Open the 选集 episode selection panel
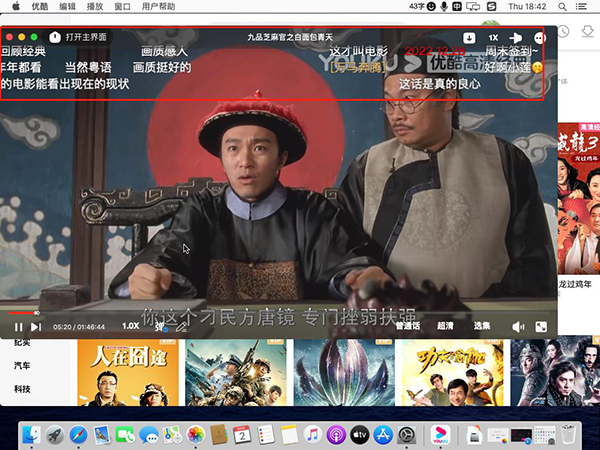This screenshot has height=450, width=600. tap(482, 326)
